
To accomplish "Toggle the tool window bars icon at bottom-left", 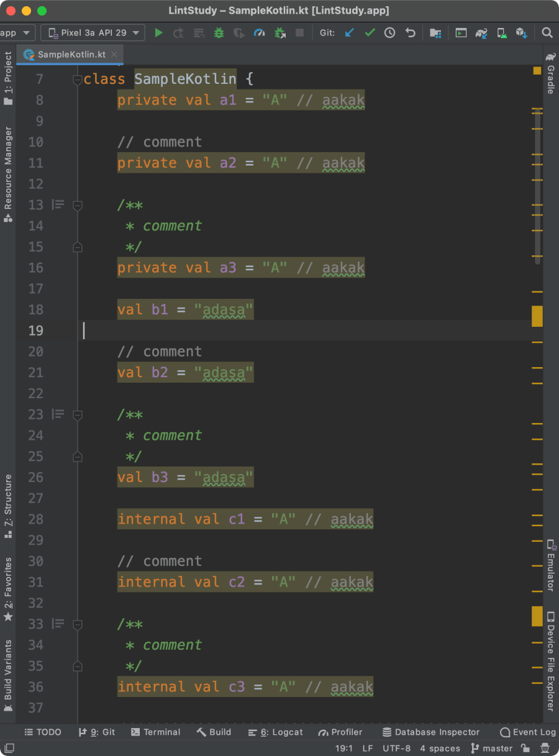I will tap(10, 748).
